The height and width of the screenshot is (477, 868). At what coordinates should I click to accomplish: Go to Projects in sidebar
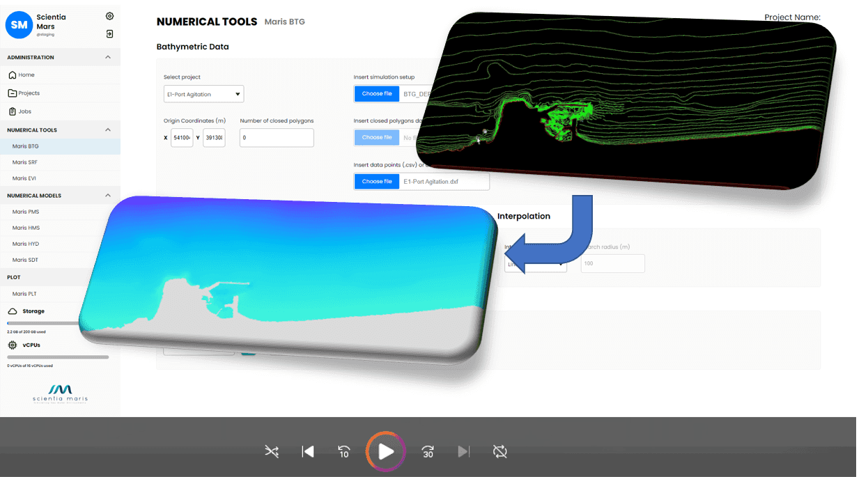29,93
